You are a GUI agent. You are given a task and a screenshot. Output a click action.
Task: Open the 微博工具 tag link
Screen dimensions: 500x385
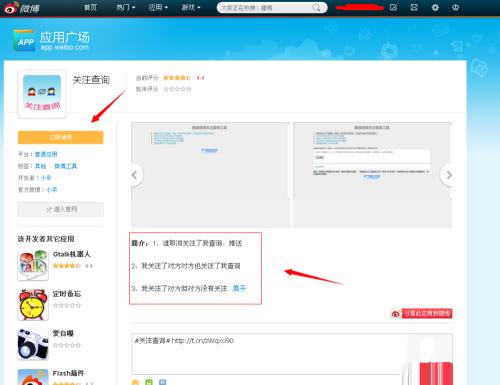click(66, 166)
